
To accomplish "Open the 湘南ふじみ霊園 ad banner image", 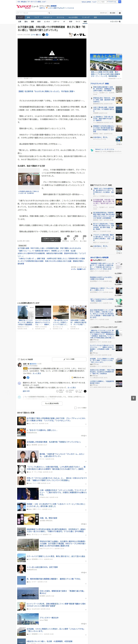I will pyautogui.click(x=106, y=62).
